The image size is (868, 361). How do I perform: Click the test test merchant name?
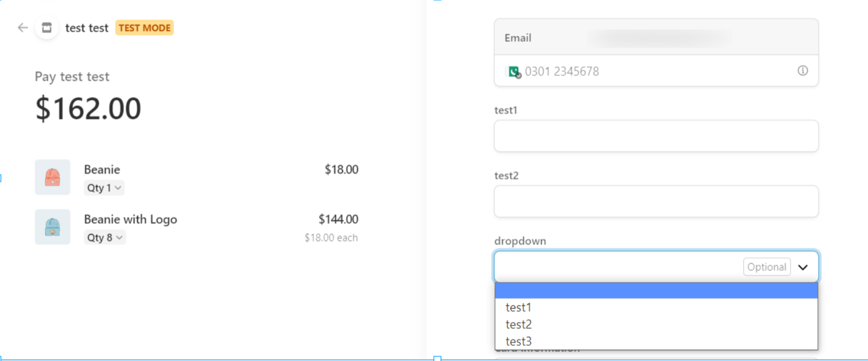pos(87,28)
